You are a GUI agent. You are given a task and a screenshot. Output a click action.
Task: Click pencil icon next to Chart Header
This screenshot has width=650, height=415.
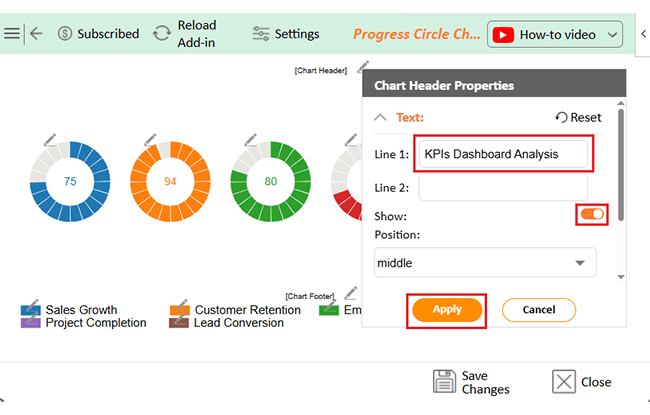pyautogui.click(x=363, y=66)
